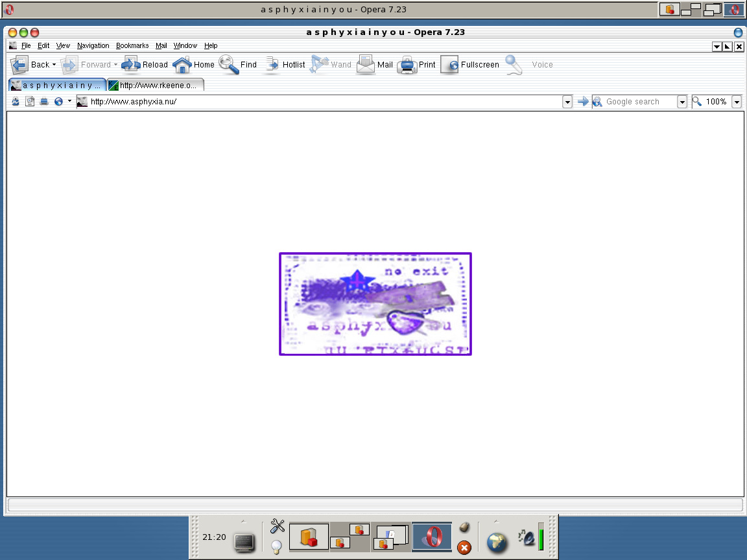This screenshot has width=747, height=560.
Task: Open the Hotlist panel
Action: pyautogui.click(x=285, y=65)
